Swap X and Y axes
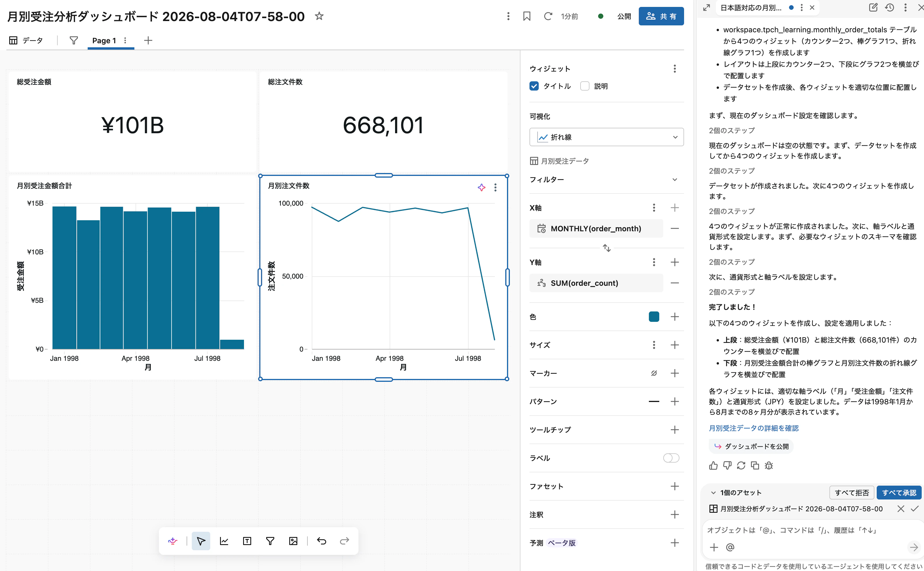The height and width of the screenshot is (571, 924). 607,248
